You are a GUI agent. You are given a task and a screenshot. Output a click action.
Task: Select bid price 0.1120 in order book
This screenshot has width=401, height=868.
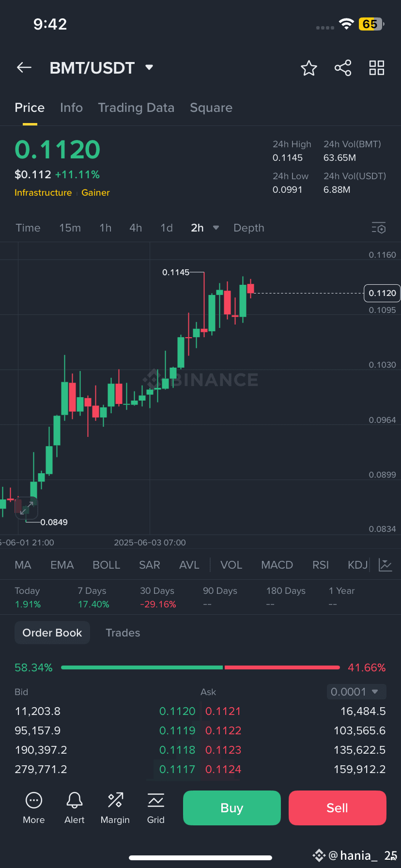[177, 711]
